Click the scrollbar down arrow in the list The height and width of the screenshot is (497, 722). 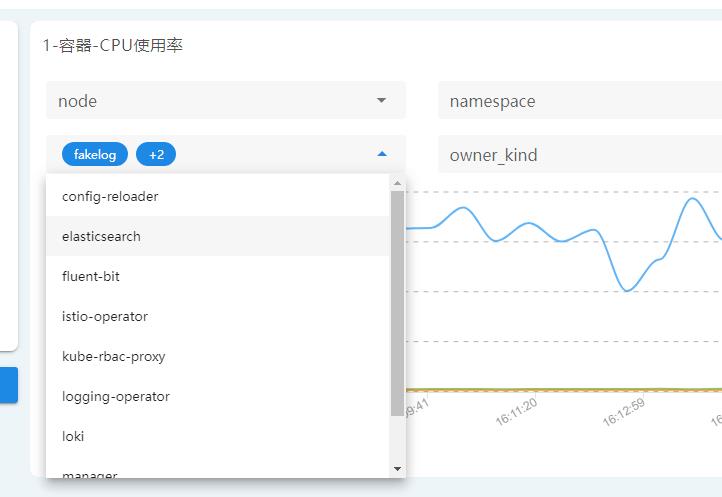pos(397,468)
